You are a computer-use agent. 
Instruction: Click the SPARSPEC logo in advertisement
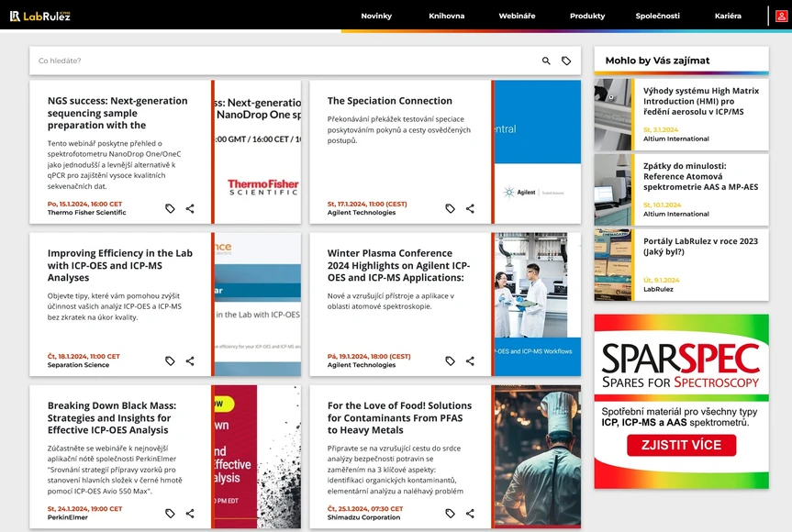[681, 366]
